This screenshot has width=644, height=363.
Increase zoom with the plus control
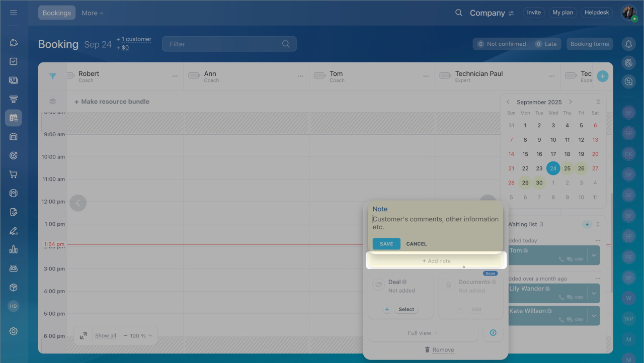point(150,336)
